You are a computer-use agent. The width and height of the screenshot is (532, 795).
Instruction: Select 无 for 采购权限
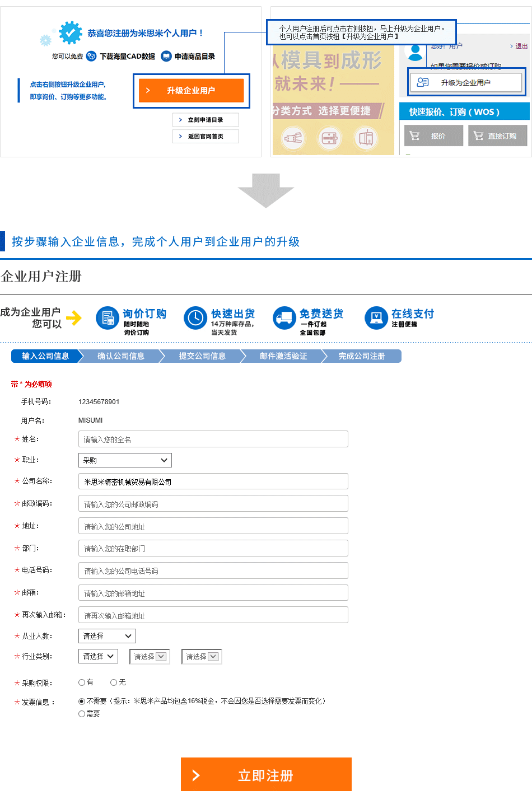pos(114,682)
